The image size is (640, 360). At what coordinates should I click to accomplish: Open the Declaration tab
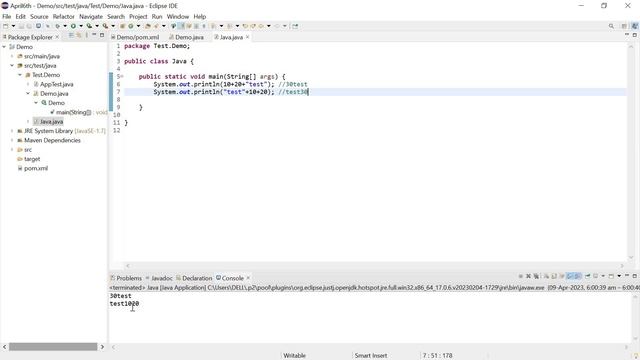tap(194, 278)
